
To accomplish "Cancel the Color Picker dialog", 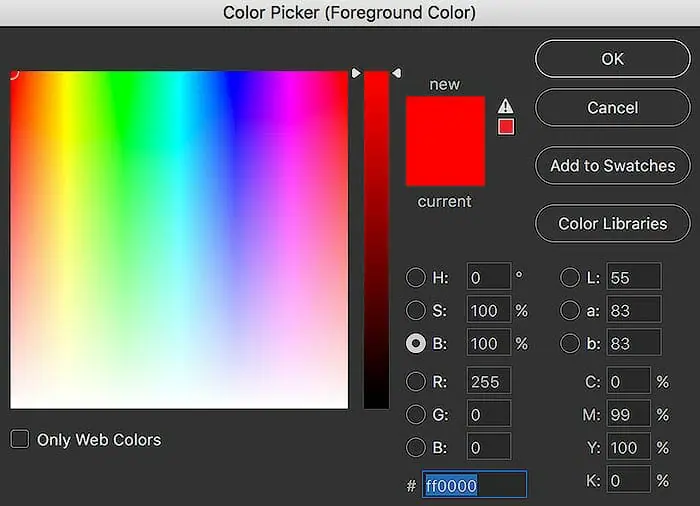I will point(612,108).
